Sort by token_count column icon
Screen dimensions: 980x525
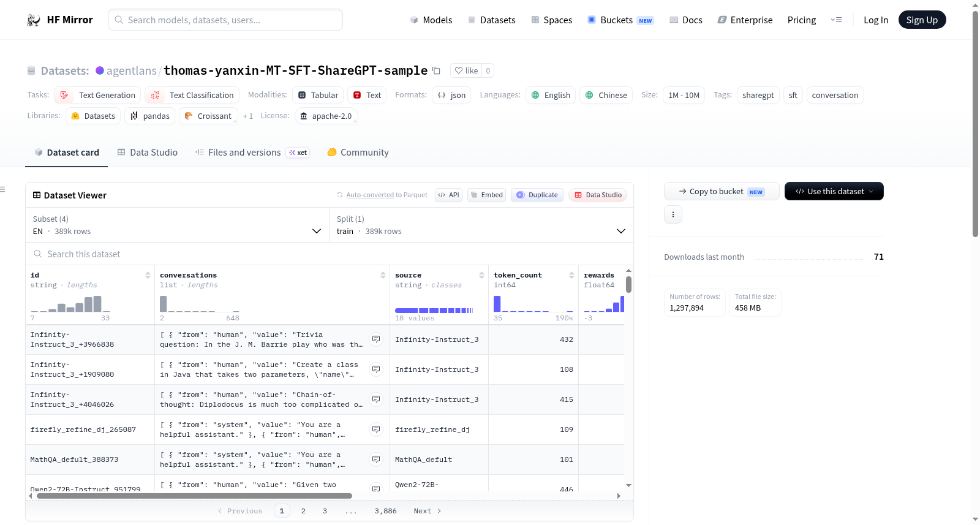(x=571, y=275)
